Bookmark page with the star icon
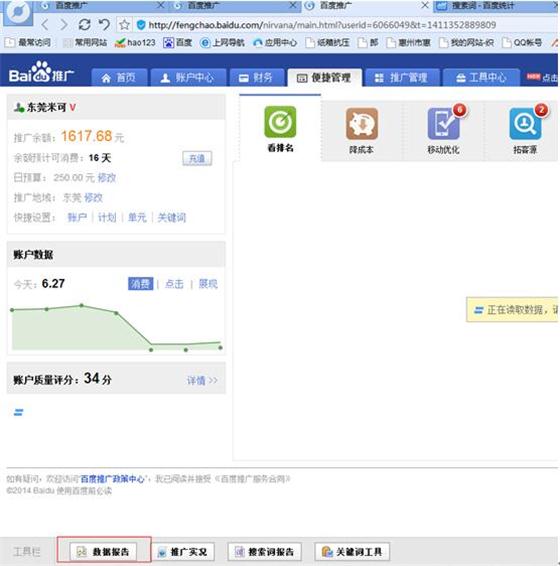This screenshot has height=566, width=560. 125,25
